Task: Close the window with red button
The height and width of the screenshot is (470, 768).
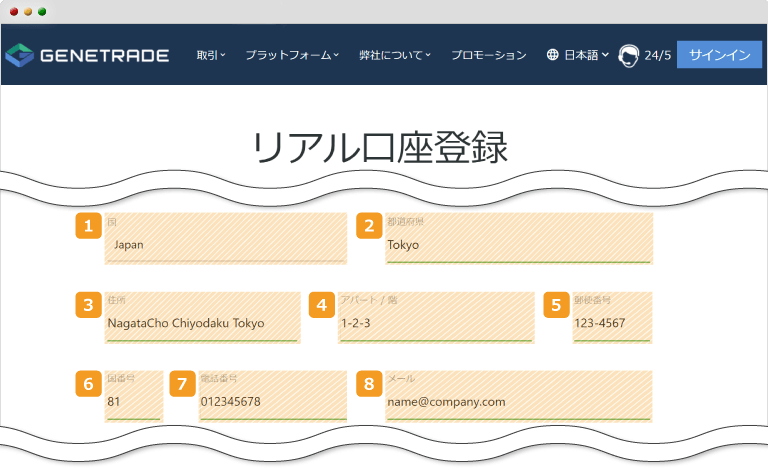Action: (x=14, y=12)
